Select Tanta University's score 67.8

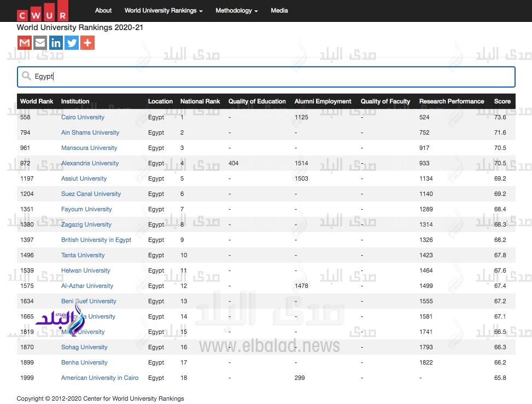pyautogui.click(x=500, y=255)
